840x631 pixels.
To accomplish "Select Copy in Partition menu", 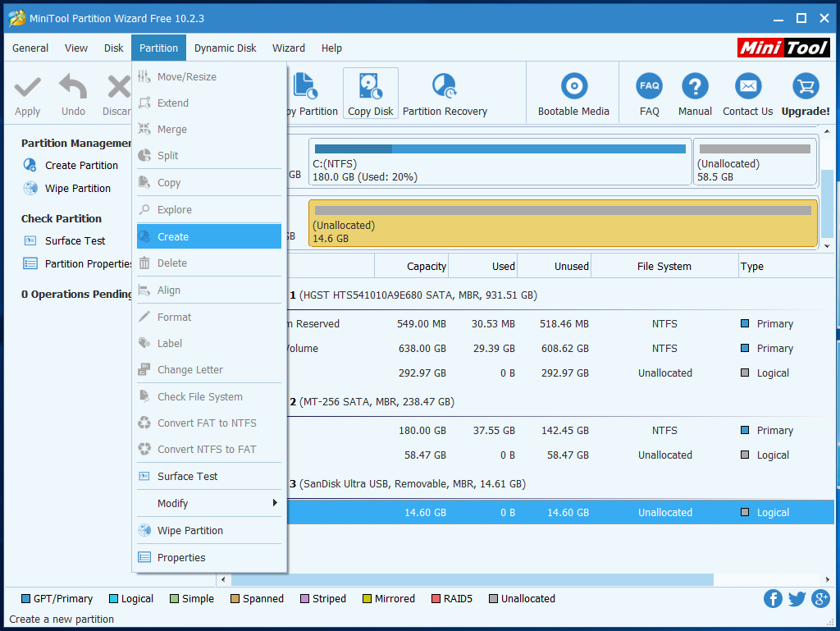I will click(x=209, y=183).
